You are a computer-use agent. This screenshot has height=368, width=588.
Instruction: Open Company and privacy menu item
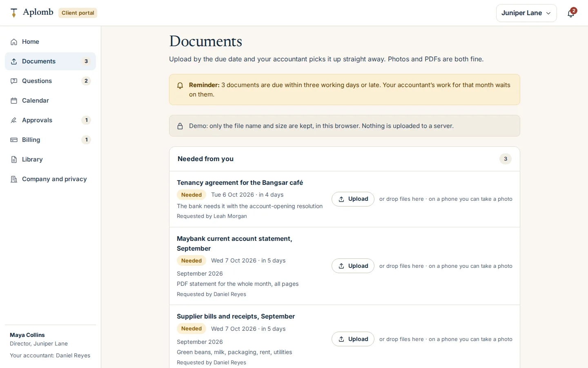pos(50,179)
